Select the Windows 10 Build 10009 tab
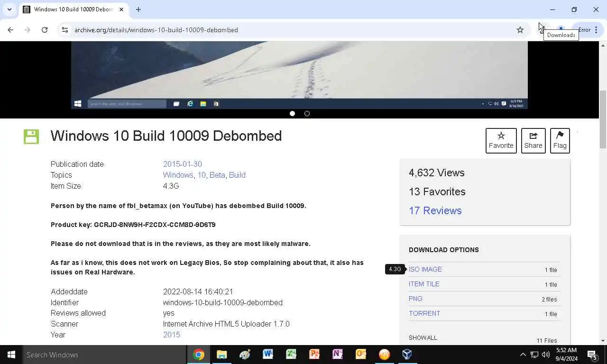This screenshot has width=607, height=364. 74,9
